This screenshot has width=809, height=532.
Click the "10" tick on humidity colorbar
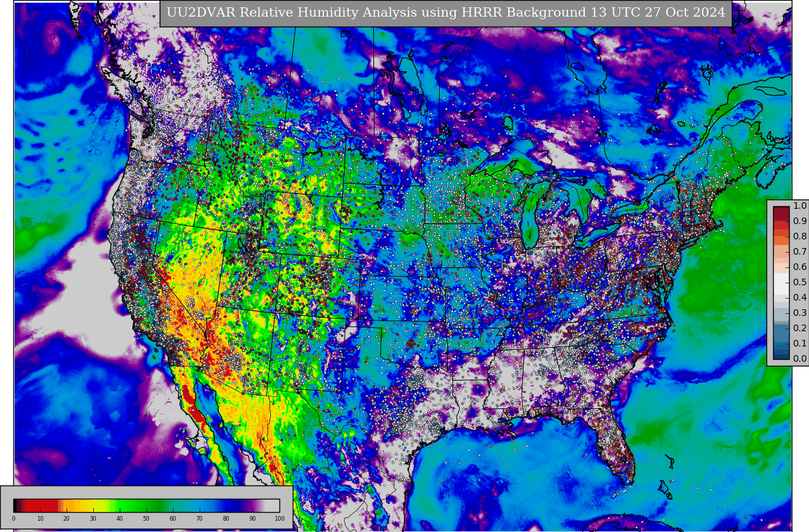[x=40, y=519]
